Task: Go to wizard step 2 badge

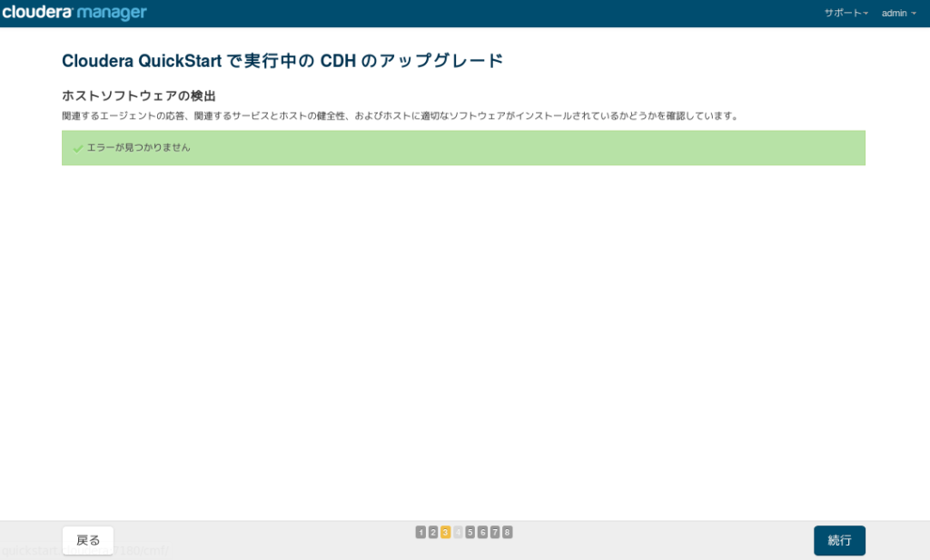Action: click(x=433, y=532)
